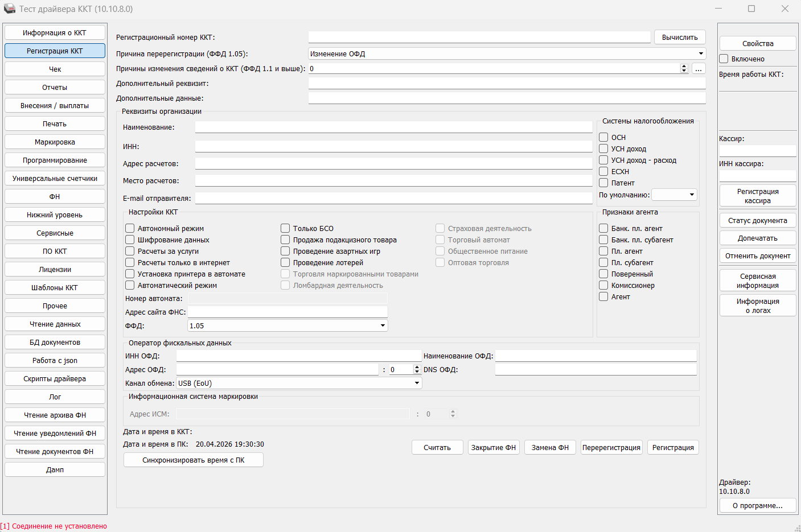Increase the OFD port spinner value

pos(417,368)
